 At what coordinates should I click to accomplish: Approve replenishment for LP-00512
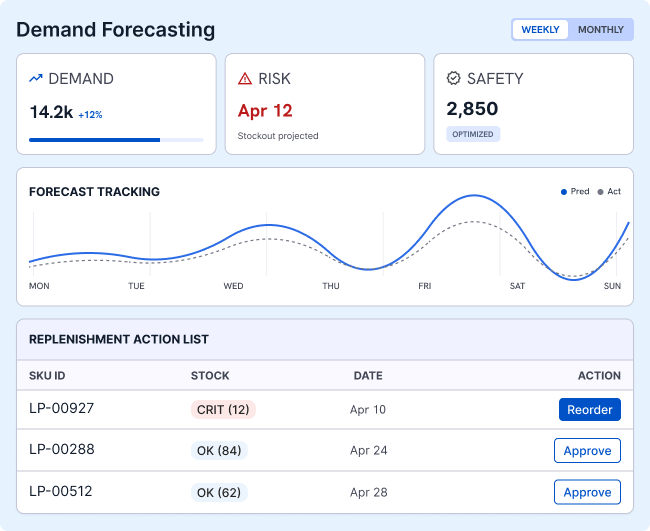click(x=587, y=492)
